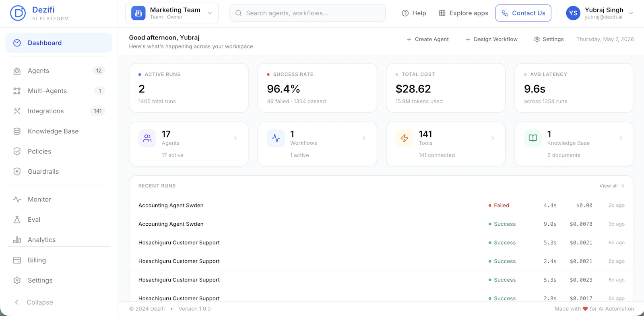Click the YS user avatar

573,13
